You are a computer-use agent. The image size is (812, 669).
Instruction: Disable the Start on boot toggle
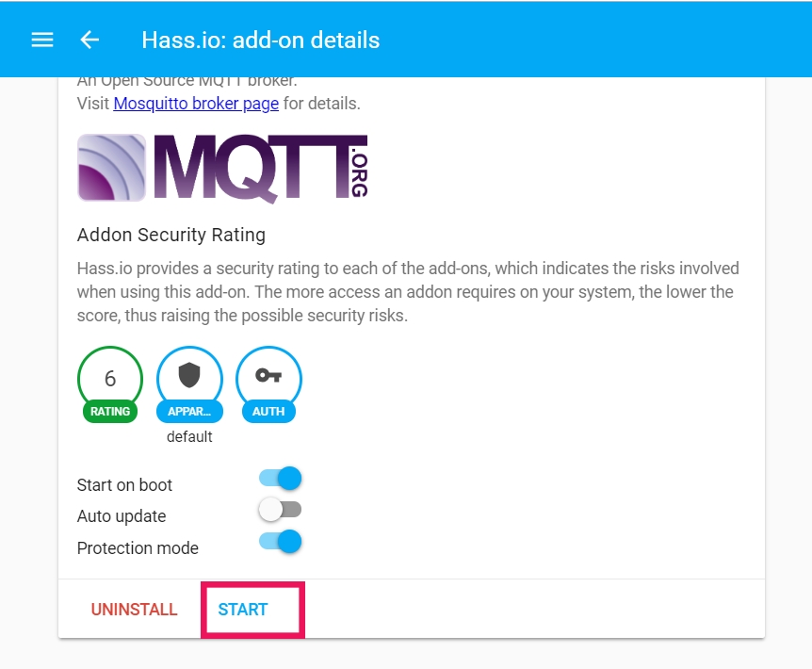click(281, 479)
